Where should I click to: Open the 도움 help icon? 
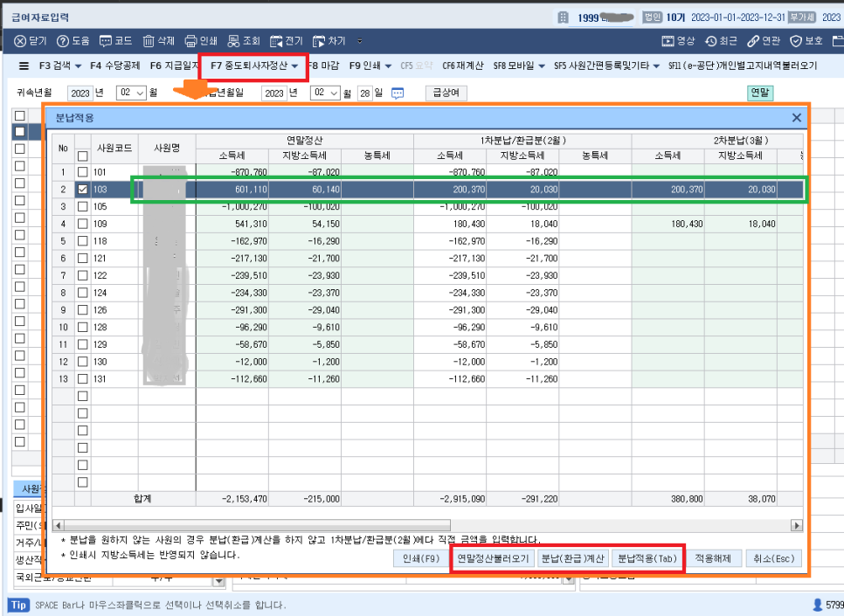coord(63,41)
